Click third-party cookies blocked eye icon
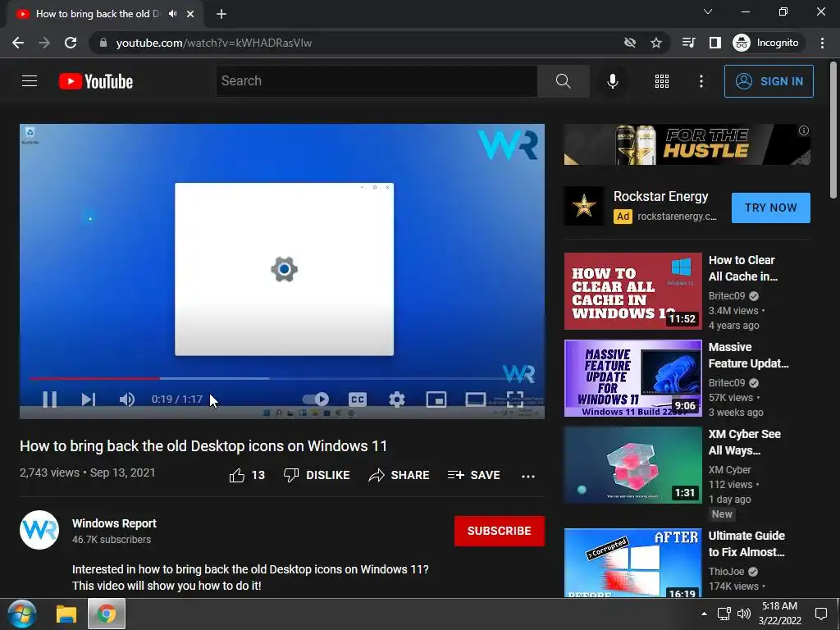This screenshot has height=630, width=840. coord(630,43)
